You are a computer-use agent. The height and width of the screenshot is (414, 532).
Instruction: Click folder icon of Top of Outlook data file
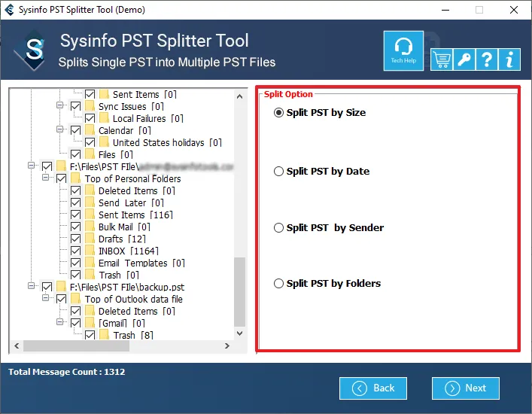tap(76, 299)
